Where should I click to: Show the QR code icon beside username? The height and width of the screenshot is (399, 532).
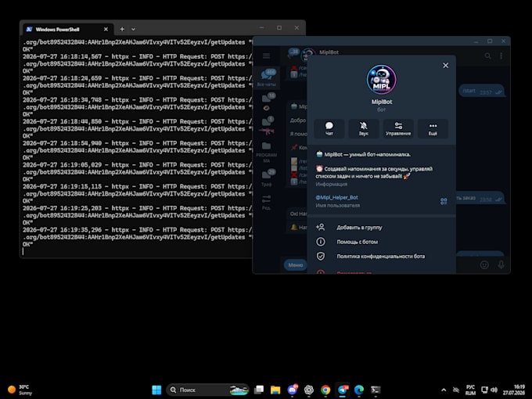[444, 201]
